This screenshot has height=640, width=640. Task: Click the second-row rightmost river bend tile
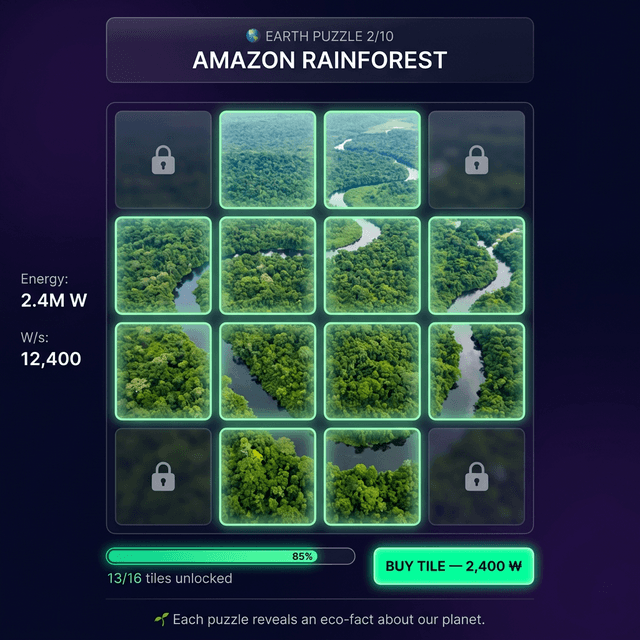(476, 265)
